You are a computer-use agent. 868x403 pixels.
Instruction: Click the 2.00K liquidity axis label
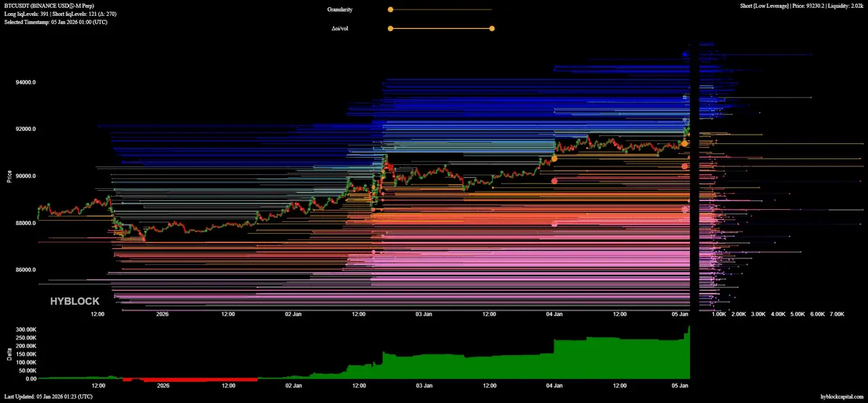738,314
